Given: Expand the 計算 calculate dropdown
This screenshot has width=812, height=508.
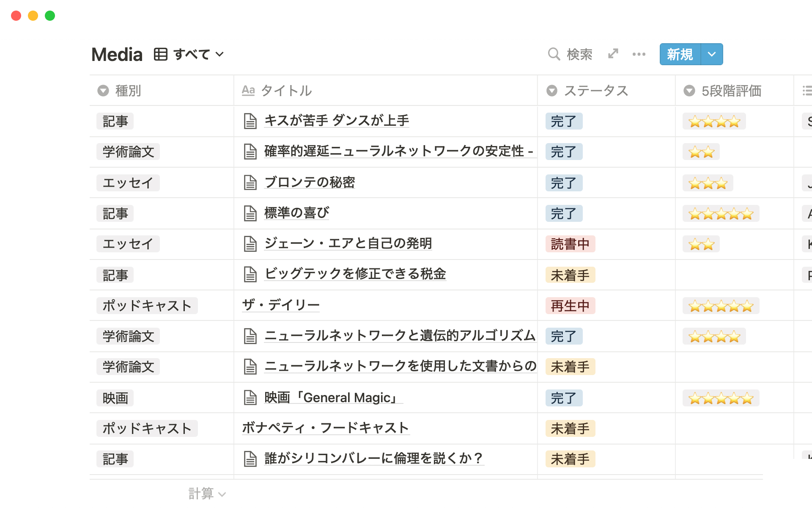Looking at the screenshot, I should pos(207,494).
